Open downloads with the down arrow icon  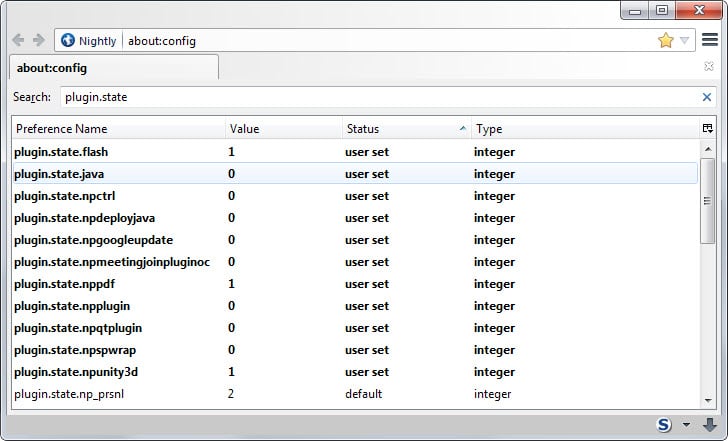tap(710, 424)
